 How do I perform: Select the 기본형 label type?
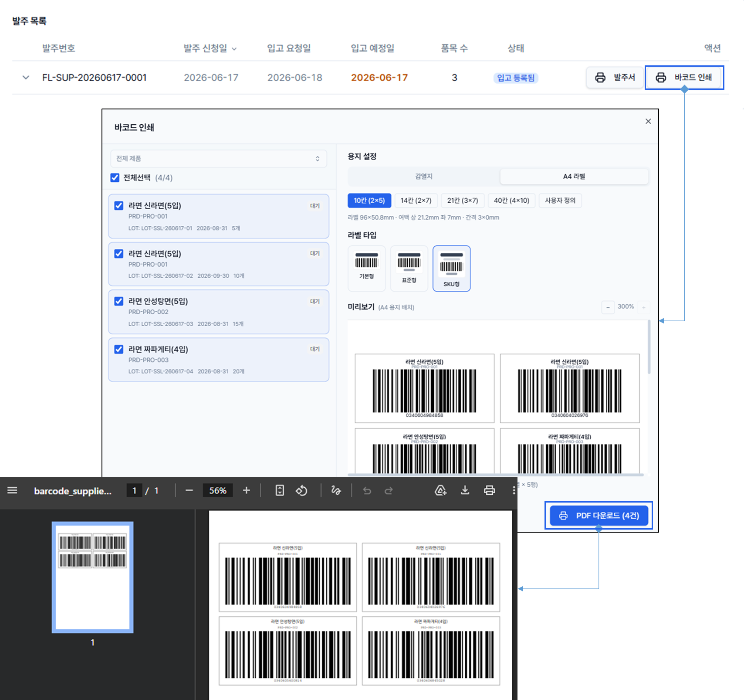[x=367, y=268]
